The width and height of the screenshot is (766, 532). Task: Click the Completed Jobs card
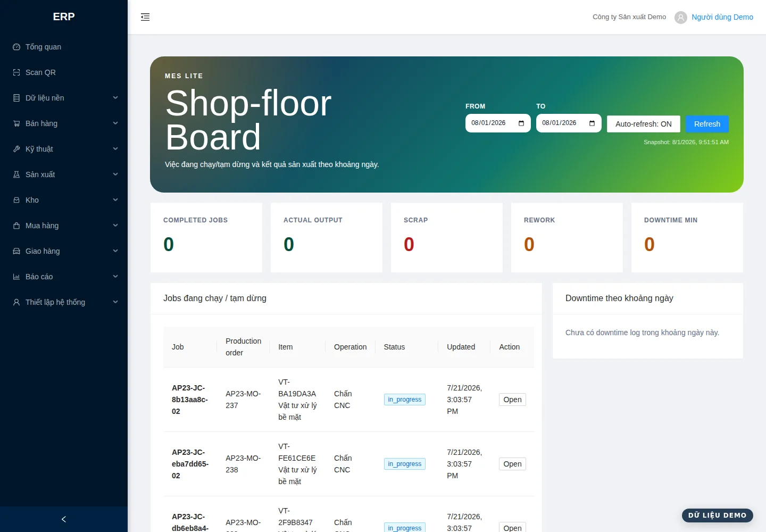click(206, 237)
